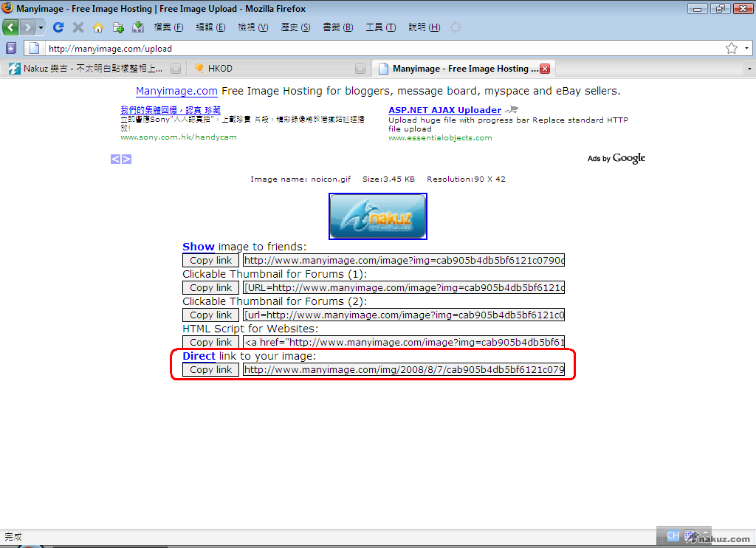The image size is (756, 548).
Task: Click the Home icon in toolbar
Action: pos(98,27)
